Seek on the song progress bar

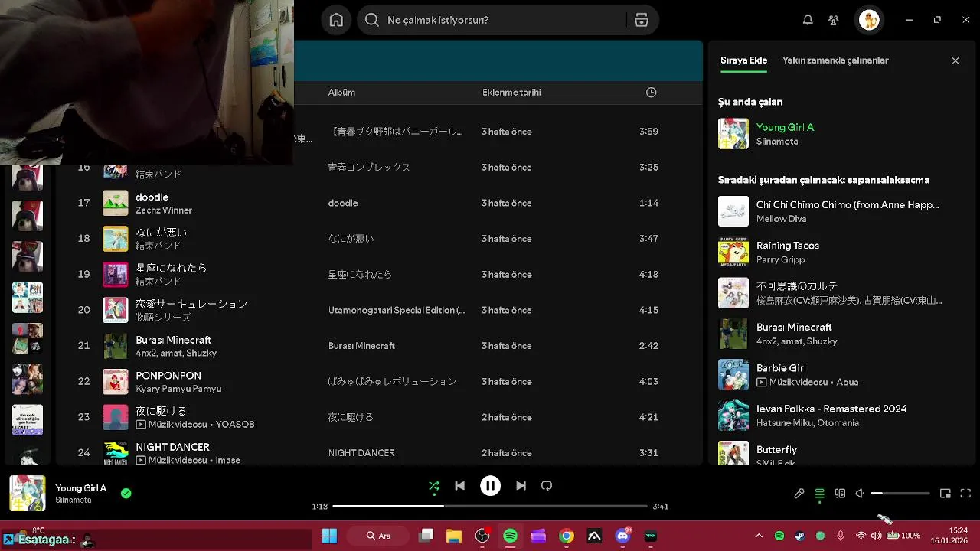[490, 506]
